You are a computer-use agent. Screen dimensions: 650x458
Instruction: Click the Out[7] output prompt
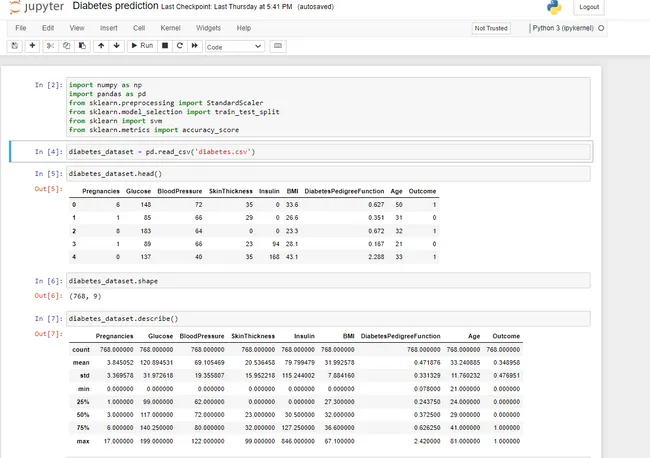pos(49,334)
